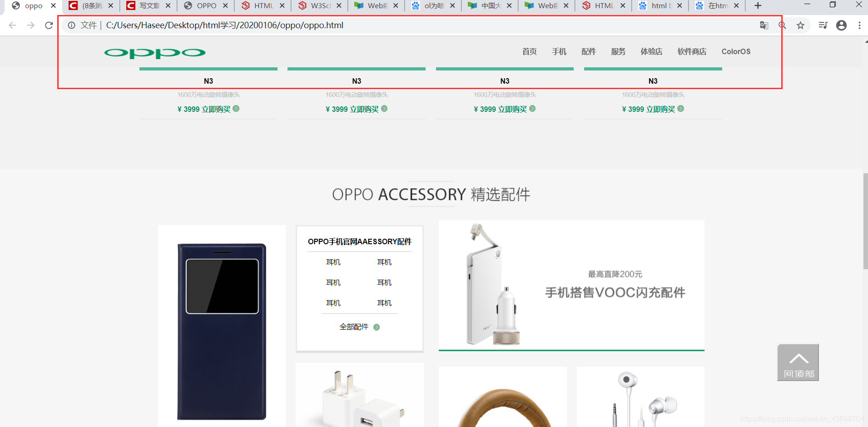The height and width of the screenshot is (427, 868).
Task: Click the 回顶部 back-to-top button
Action: pos(798,362)
